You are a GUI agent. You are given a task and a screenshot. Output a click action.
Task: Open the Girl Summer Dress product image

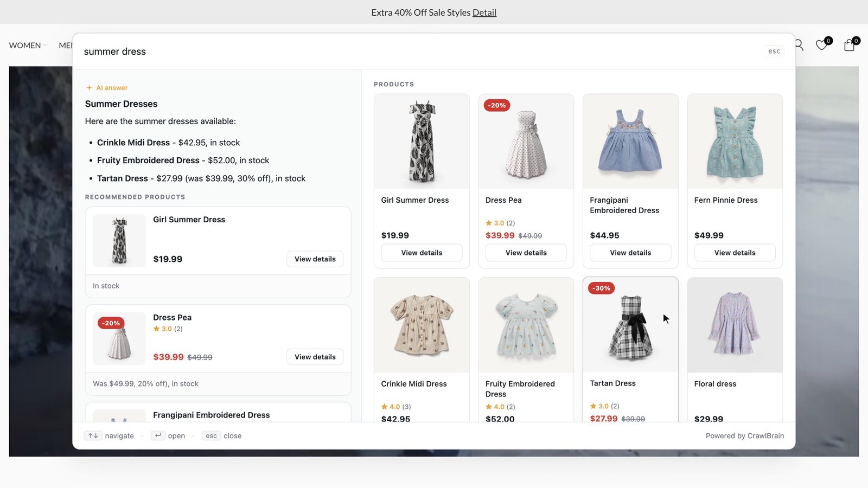pyautogui.click(x=422, y=142)
